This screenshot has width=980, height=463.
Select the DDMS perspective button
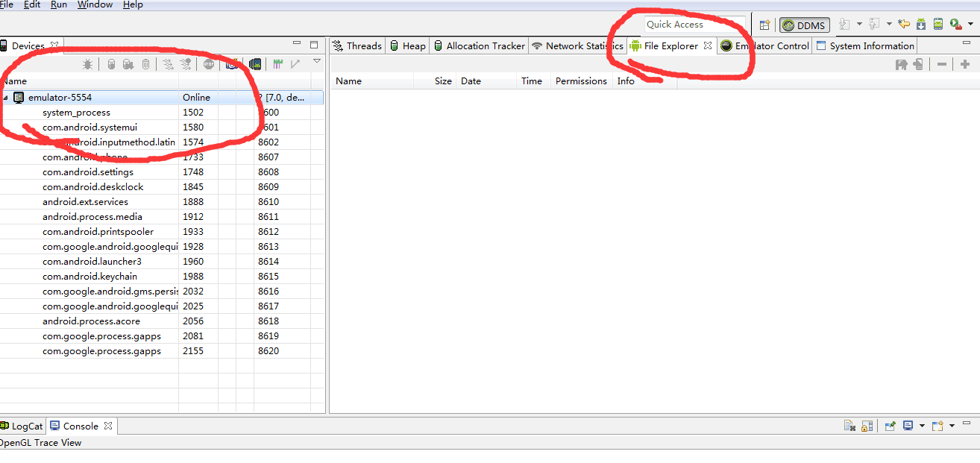point(803,25)
